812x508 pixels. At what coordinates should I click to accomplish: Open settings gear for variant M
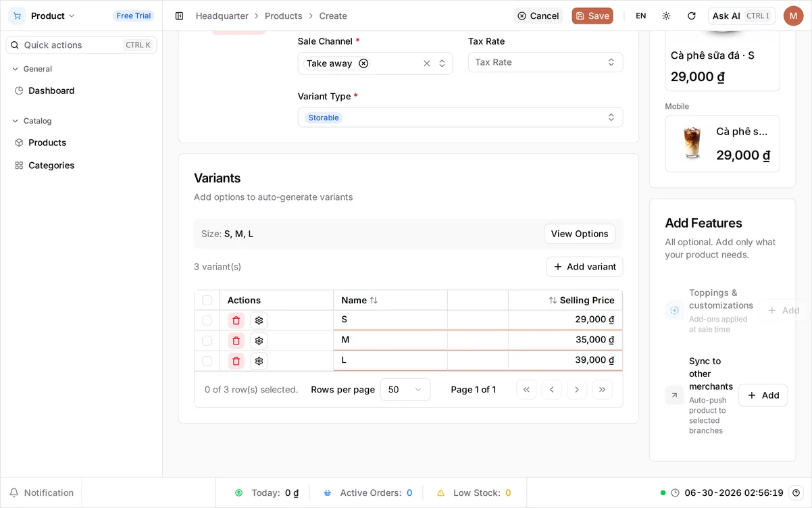[259, 340]
